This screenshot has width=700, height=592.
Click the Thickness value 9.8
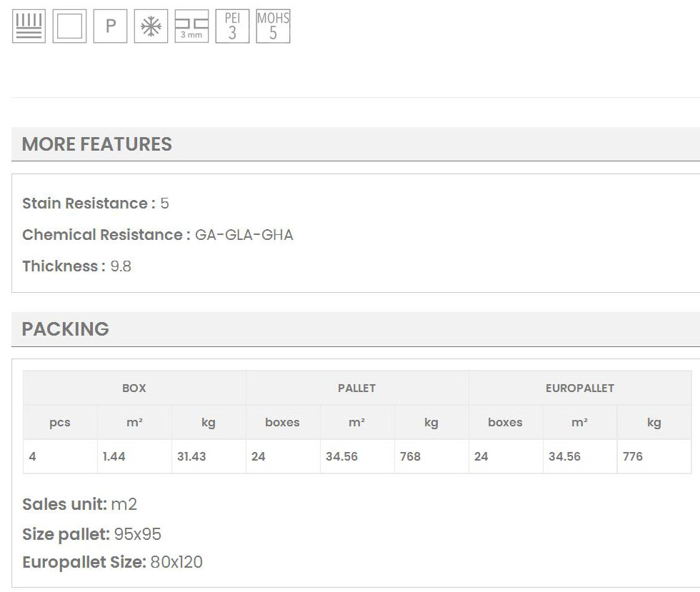point(121,266)
